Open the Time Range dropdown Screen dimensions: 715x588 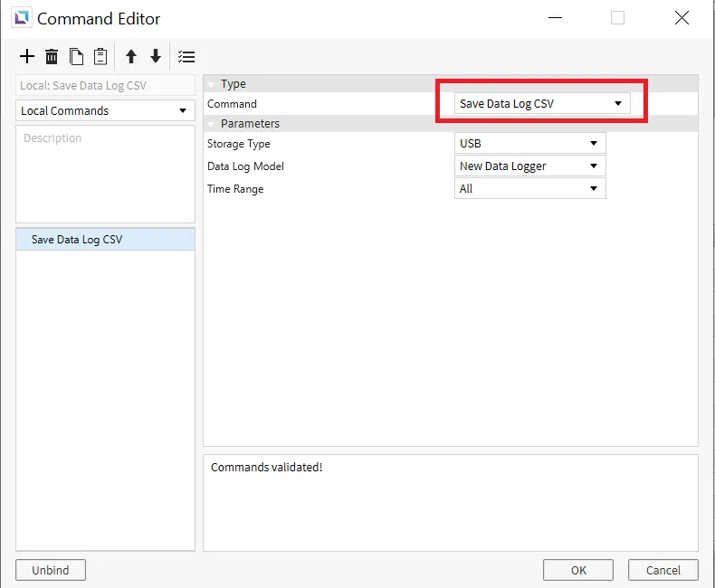pos(529,188)
